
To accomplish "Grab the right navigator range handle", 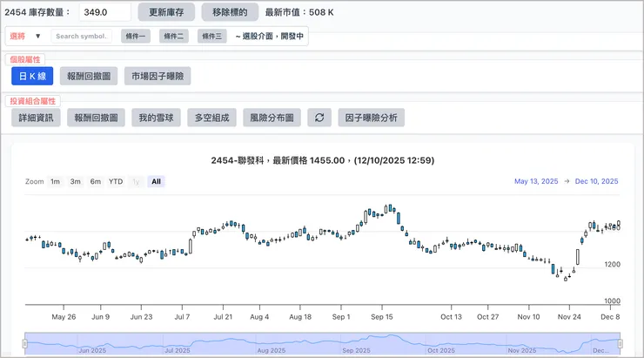I will pyautogui.click(x=621, y=343).
